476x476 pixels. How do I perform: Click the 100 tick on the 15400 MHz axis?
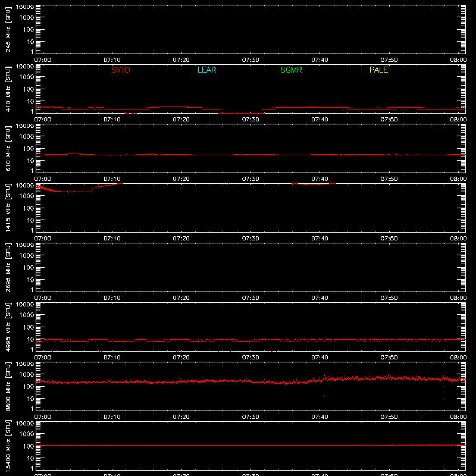pyautogui.click(x=29, y=446)
